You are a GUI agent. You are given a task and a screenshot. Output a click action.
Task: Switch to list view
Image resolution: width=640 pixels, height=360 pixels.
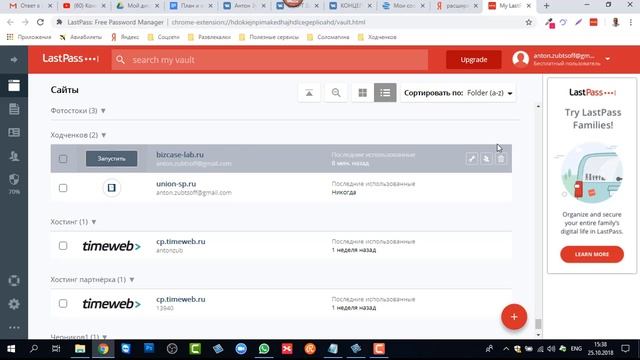pyautogui.click(x=385, y=93)
